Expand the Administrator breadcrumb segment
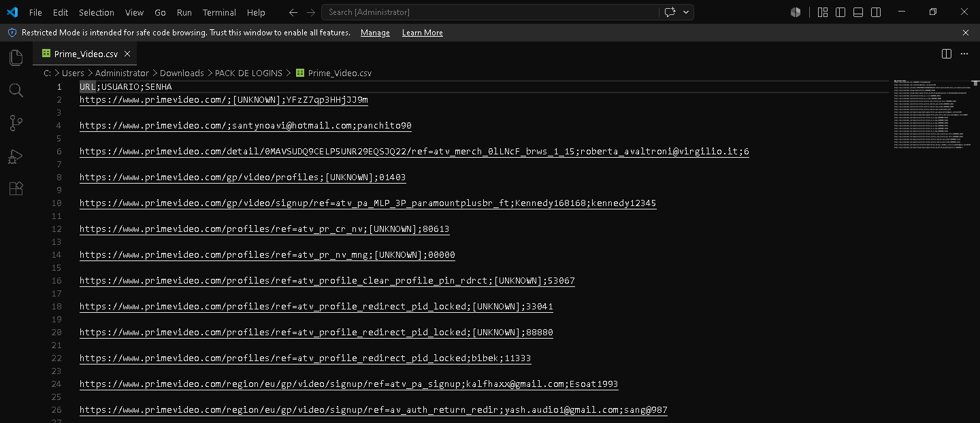This screenshot has width=980, height=423. point(122,73)
